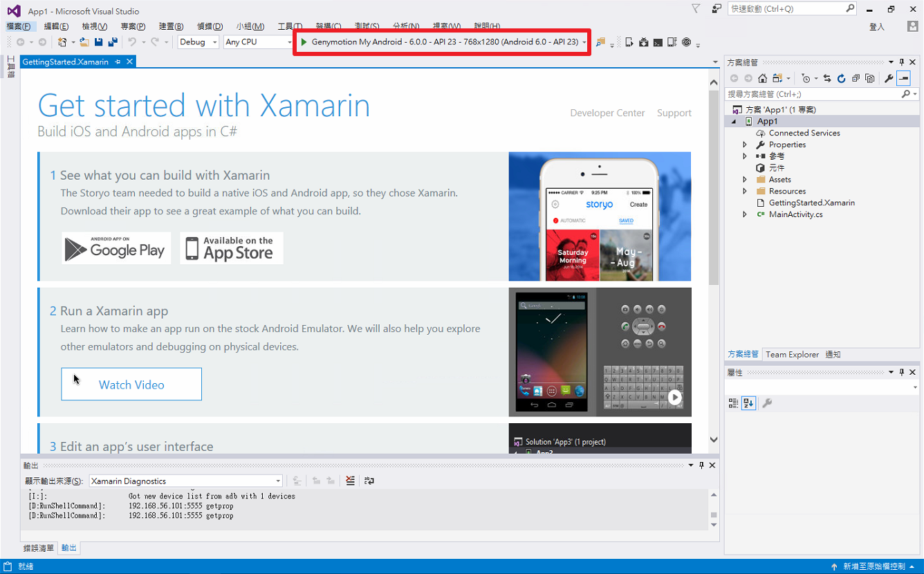The height and width of the screenshot is (574, 924).
Task: Click the Save All icon in the toolbar
Action: click(113, 42)
